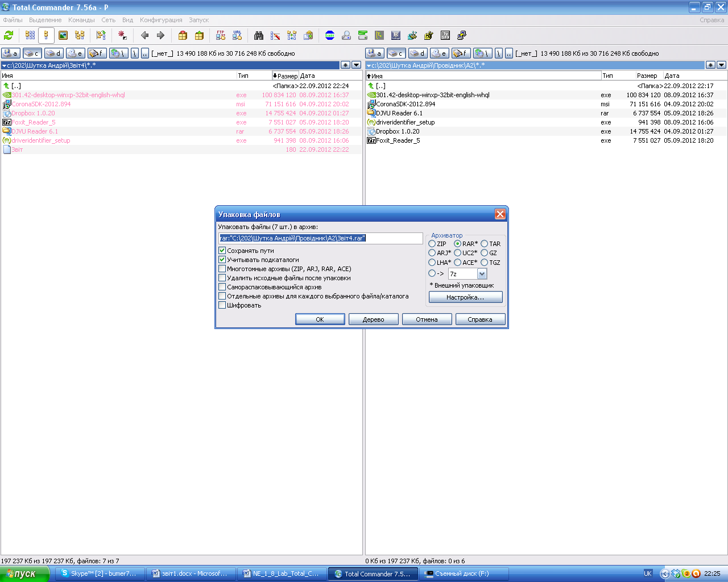
Task: Click the Дерево button
Action: [x=374, y=319]
